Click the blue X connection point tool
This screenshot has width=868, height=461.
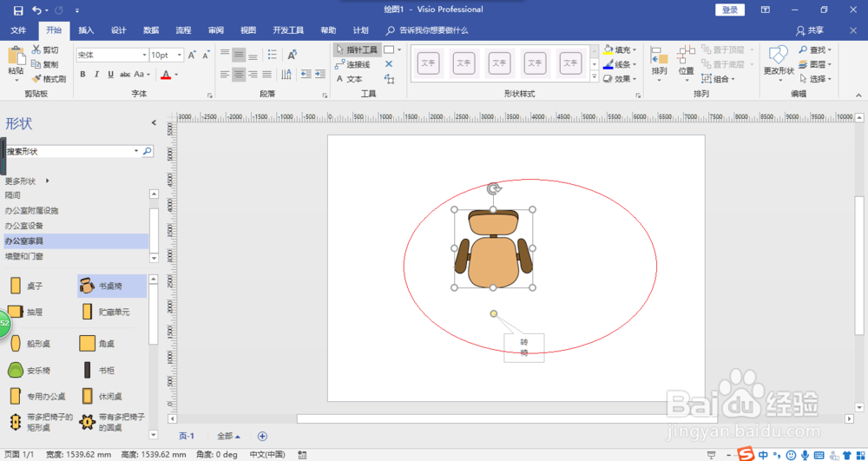[x=389, y=64]
